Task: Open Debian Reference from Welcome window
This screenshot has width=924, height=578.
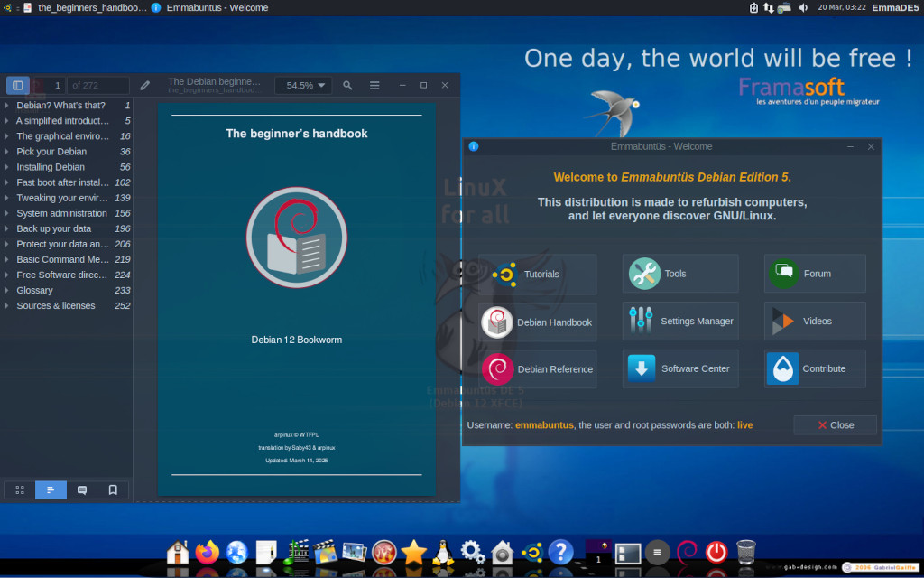Action: [538, 369]
